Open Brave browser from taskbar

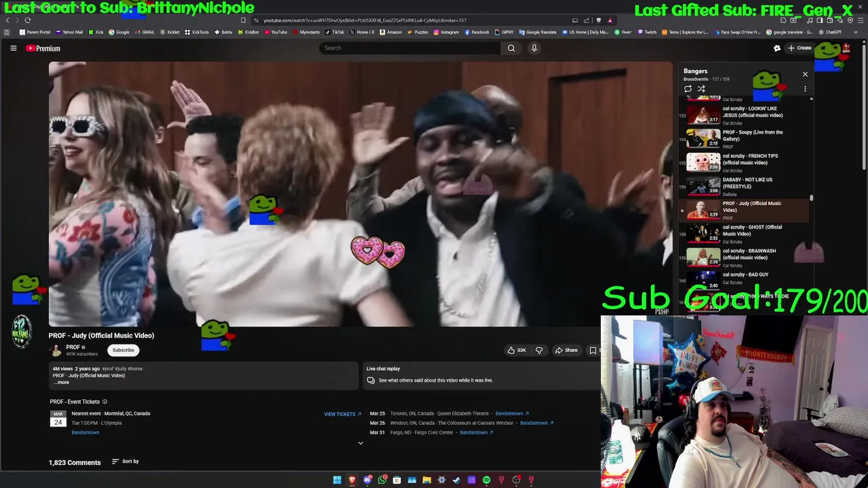click(352, 480)
